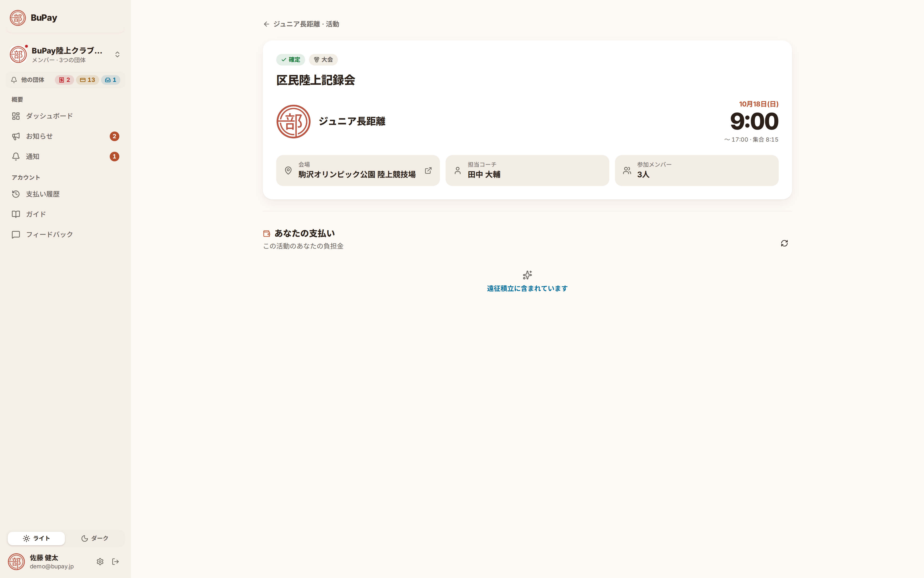Open フィードバック from the sidebar
This screenshot has height=578, width=924.
tap(65, 234)
